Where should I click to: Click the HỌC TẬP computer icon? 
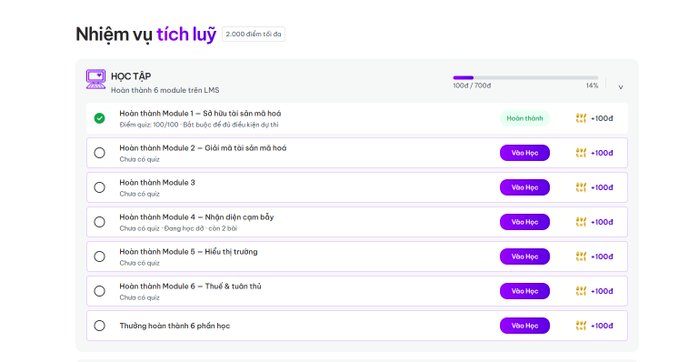pos(96,79)
